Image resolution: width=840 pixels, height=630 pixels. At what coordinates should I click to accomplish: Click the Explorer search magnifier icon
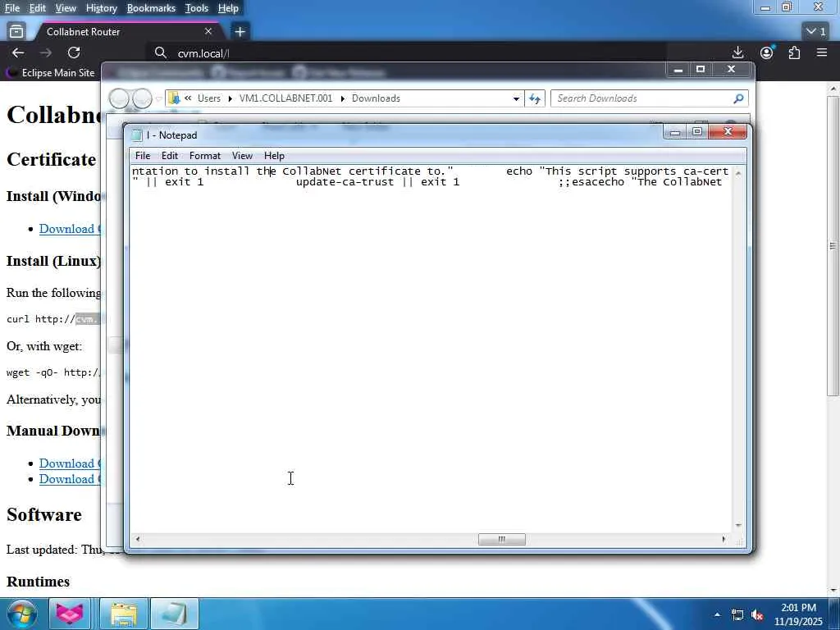pos(739,98)
